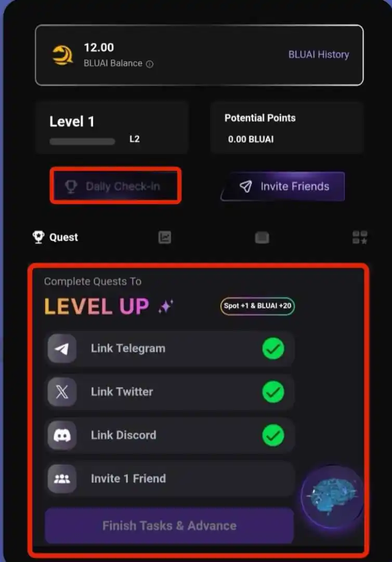
Task: Click the Discord logo icon
Action: pos(62,435)
